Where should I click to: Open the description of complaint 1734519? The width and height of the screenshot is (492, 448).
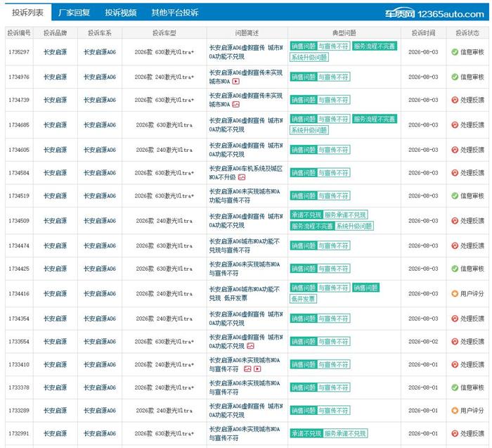245,196
